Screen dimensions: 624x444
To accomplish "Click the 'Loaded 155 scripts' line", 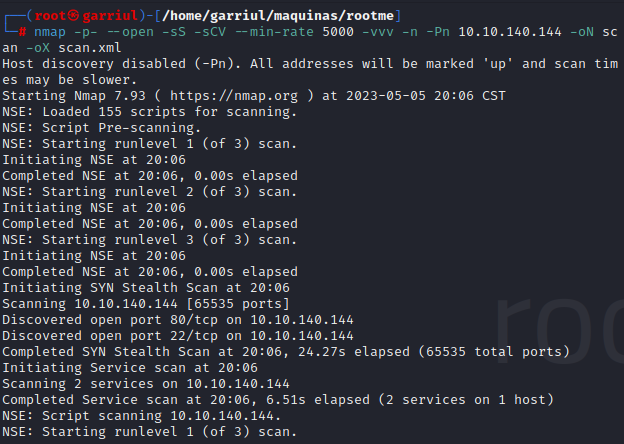I will pyautogui.click(x=150, y=112).
